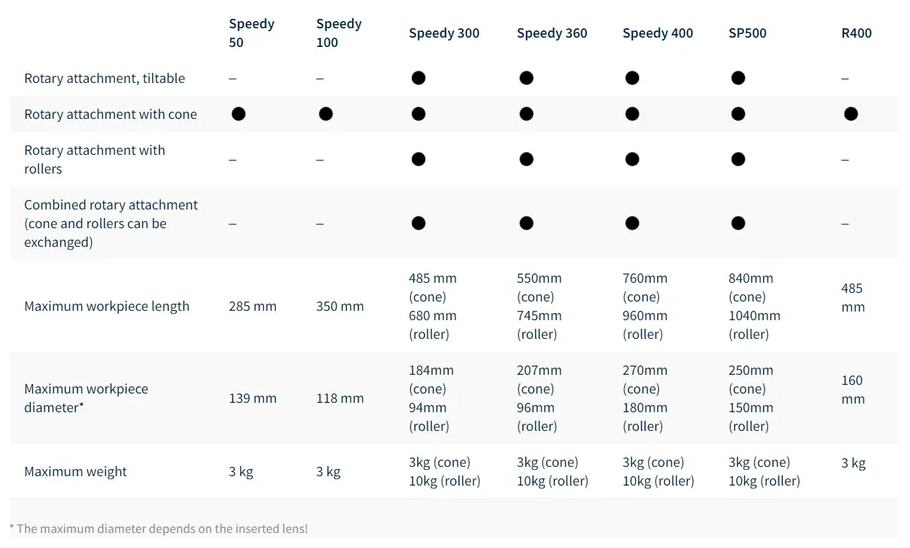Click the tiltable rotary dot for Speedy 400

coord(632,78)
